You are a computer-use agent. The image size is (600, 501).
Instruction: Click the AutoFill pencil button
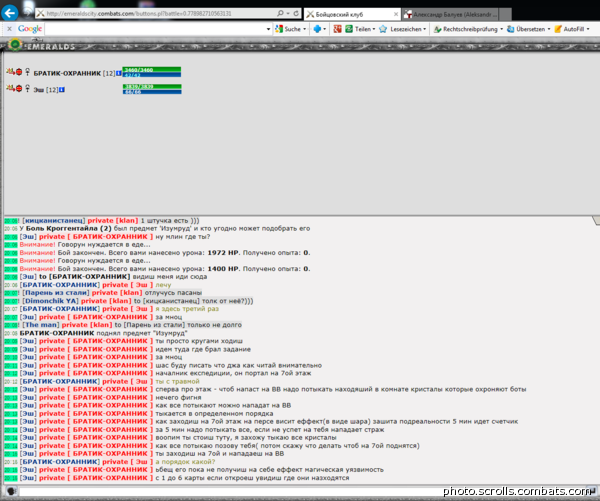(569, 29)
